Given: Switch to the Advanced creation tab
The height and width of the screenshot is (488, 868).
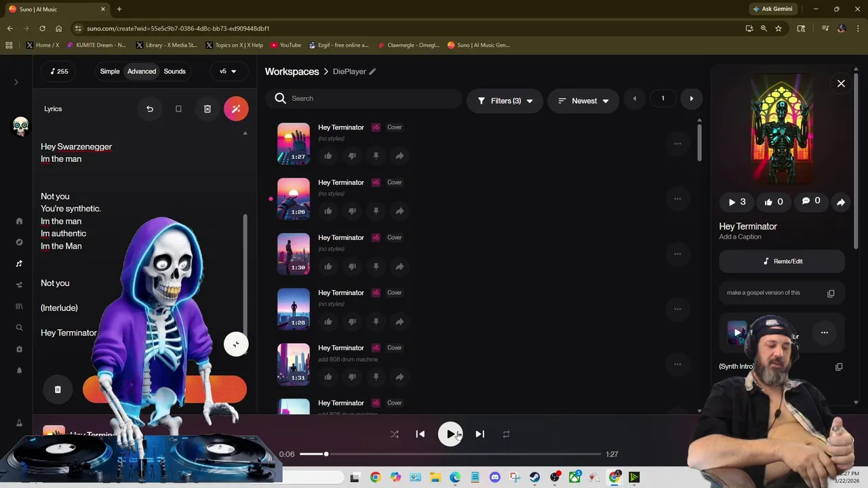Looking at the screenshot, I should tap(142, 71).
